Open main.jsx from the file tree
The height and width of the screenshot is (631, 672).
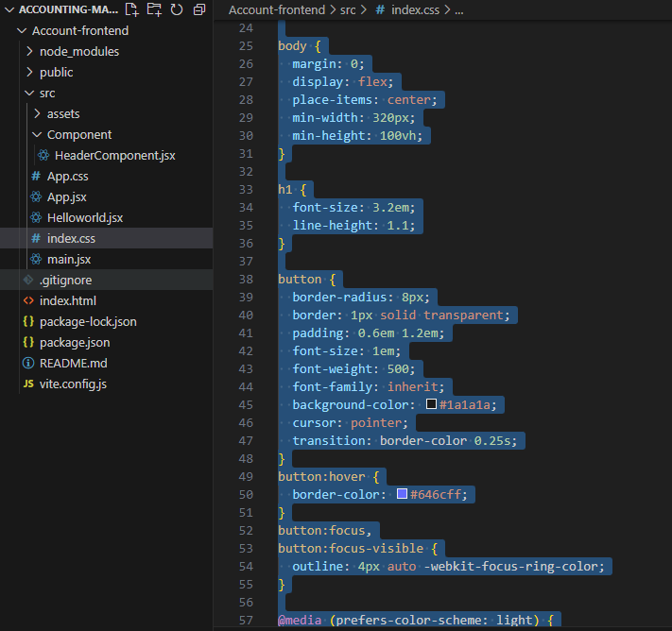(69, 259)
